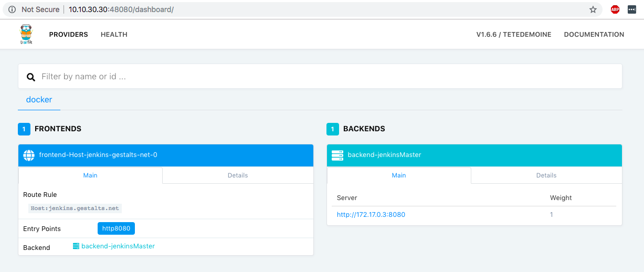Click the Host:jenkins.gestalts.net route rule
Screen dimensions: 644x272
[x=75, y=208]
